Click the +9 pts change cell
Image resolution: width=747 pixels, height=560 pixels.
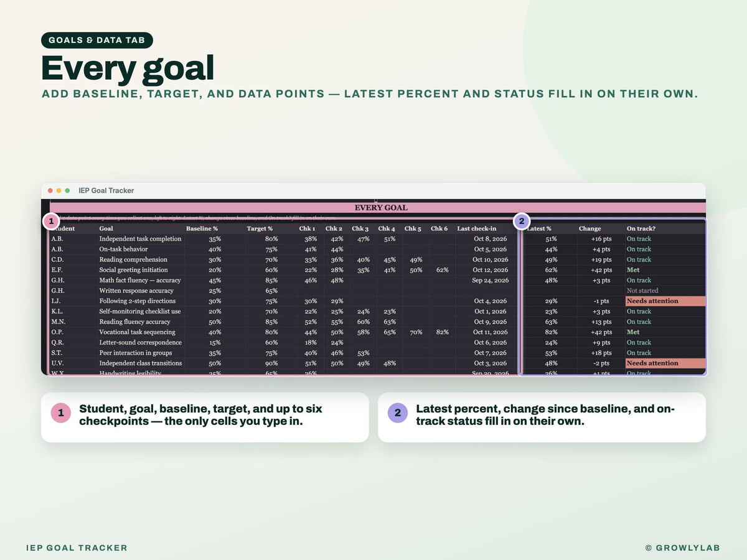601,342
